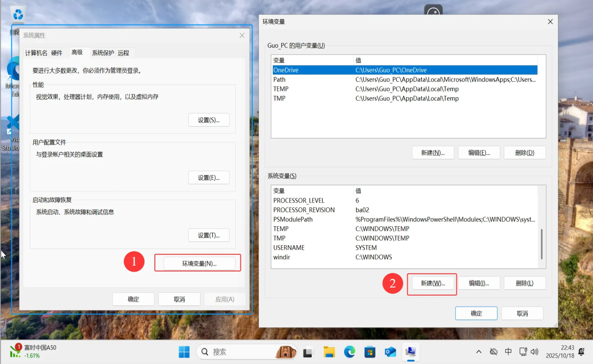Open Microsoft Store from the taskbar

370,352
